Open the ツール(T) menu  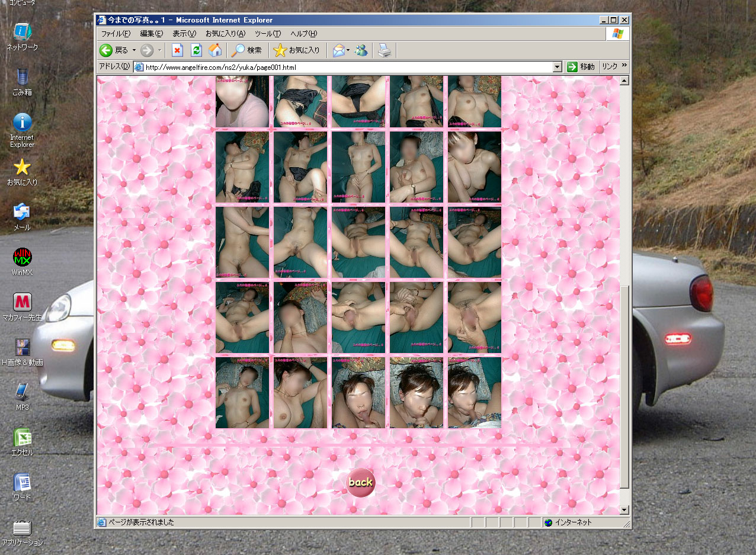tap(267, 34)
